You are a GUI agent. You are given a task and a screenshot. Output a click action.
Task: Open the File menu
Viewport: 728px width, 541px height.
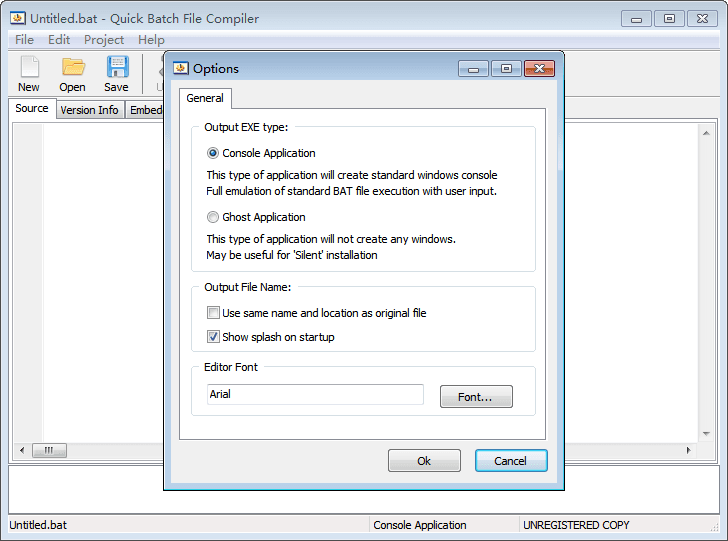[24, 40]
